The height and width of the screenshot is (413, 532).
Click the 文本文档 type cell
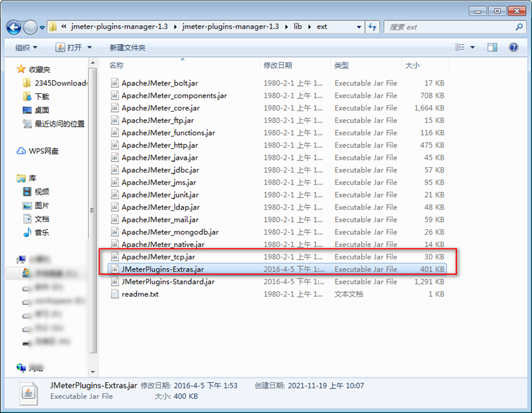(x=349, y=294)
